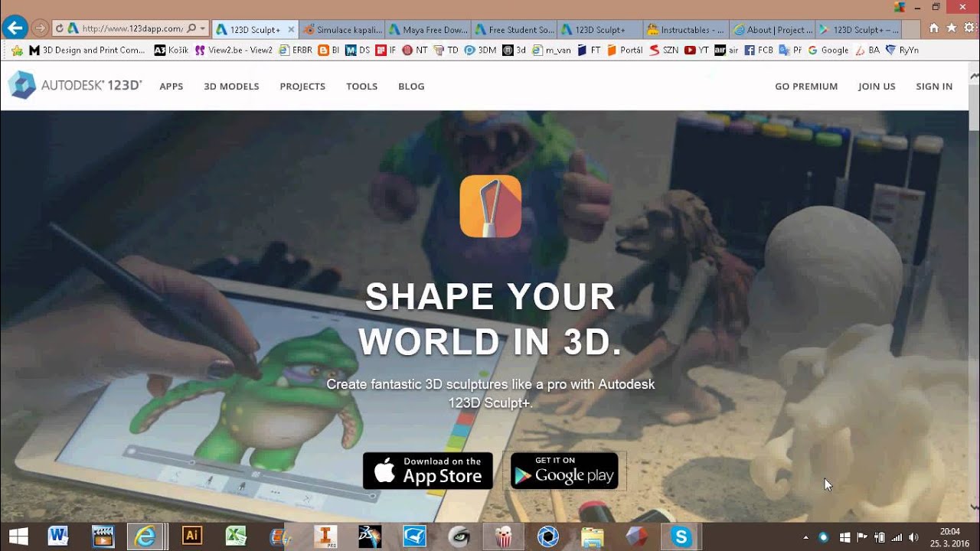Open the eye-icon app on the taskbar
Image resolution: width=980 pixels, height=551 pixels.
click(459, 536)
